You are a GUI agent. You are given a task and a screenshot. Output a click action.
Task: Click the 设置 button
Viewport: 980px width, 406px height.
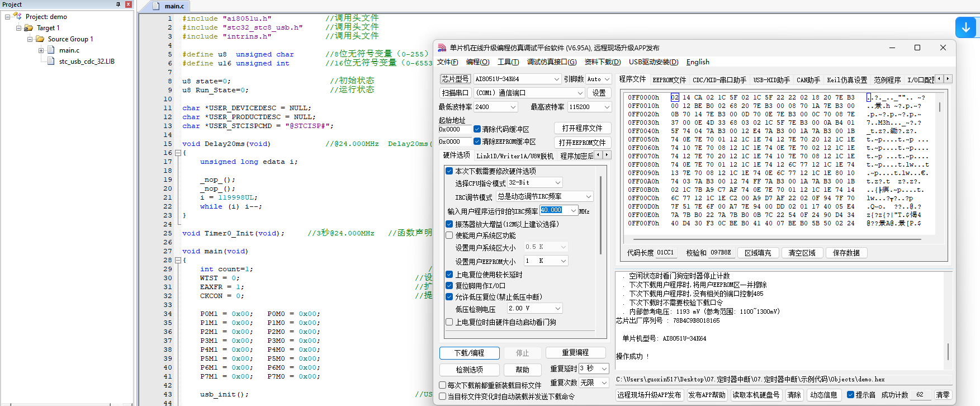599,93
